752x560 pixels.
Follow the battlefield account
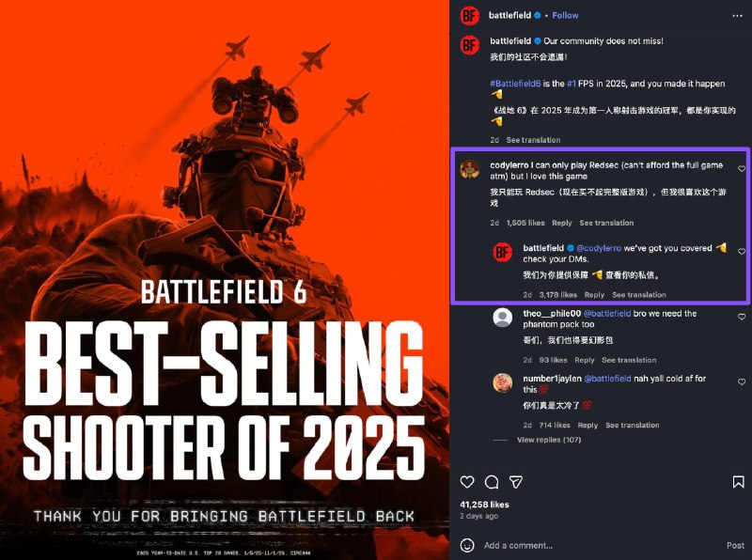pos(565,15)
